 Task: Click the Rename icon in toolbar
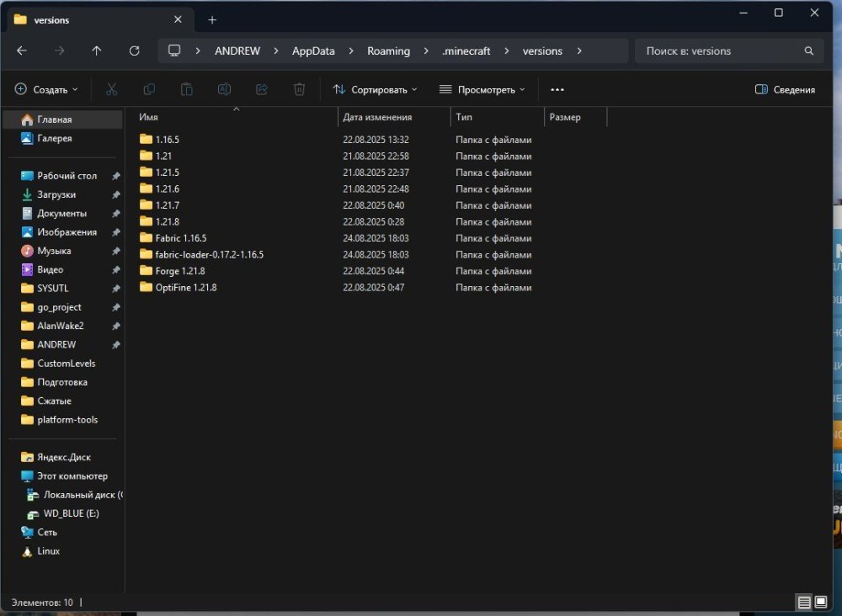point(225,89)
